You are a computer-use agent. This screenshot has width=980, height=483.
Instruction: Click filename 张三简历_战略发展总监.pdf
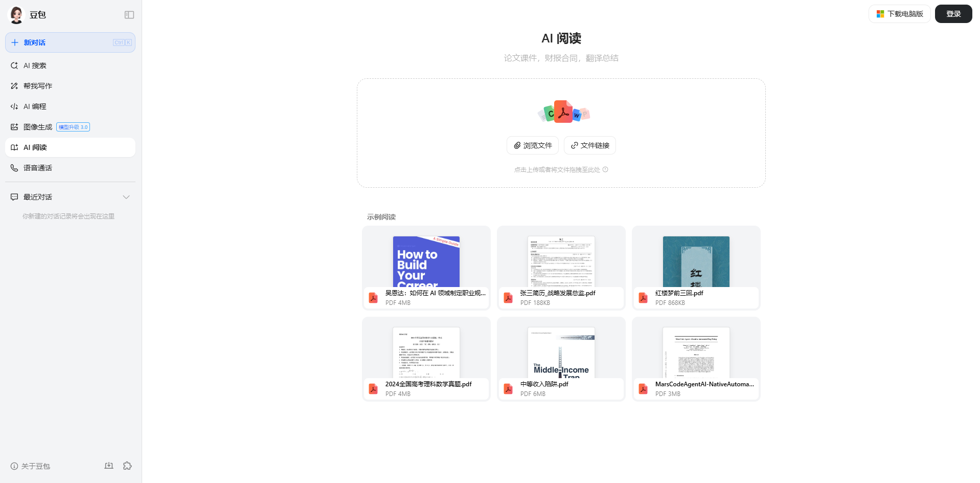pyautogui.click(x=558, y=293)
